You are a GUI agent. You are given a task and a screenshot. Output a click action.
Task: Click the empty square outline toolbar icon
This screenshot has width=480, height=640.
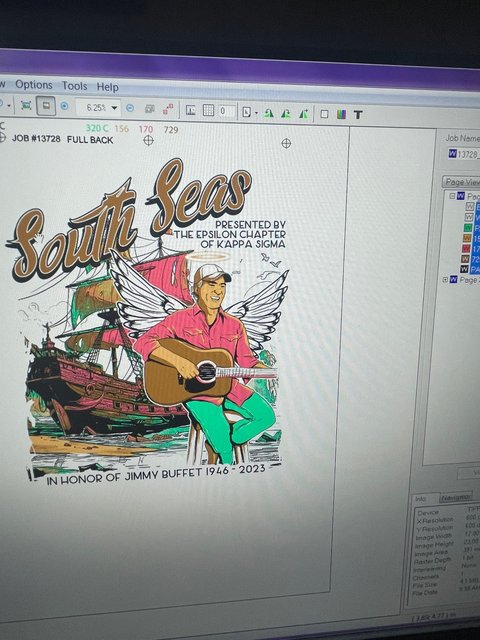[324, 114]
